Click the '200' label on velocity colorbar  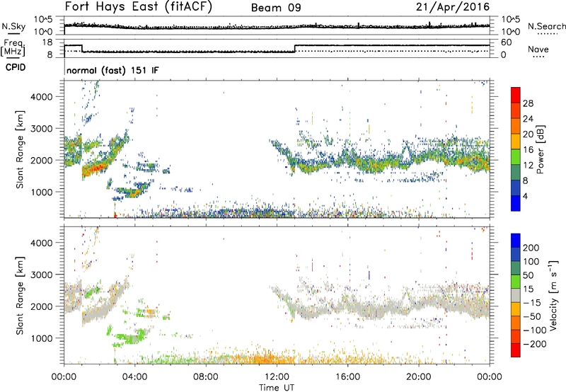point(531,248)
